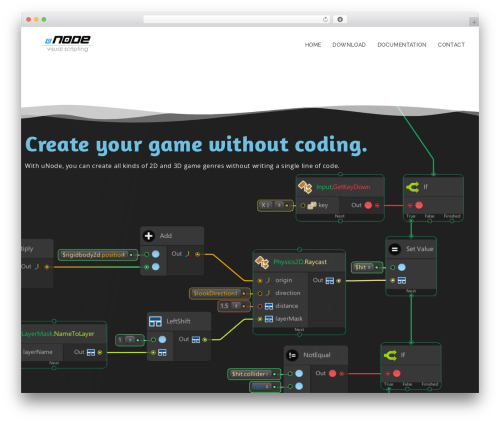Viewport: 500px width, 423px height.
Task: Click the second input type icon of LeftShift
Action: click(162, 353)
